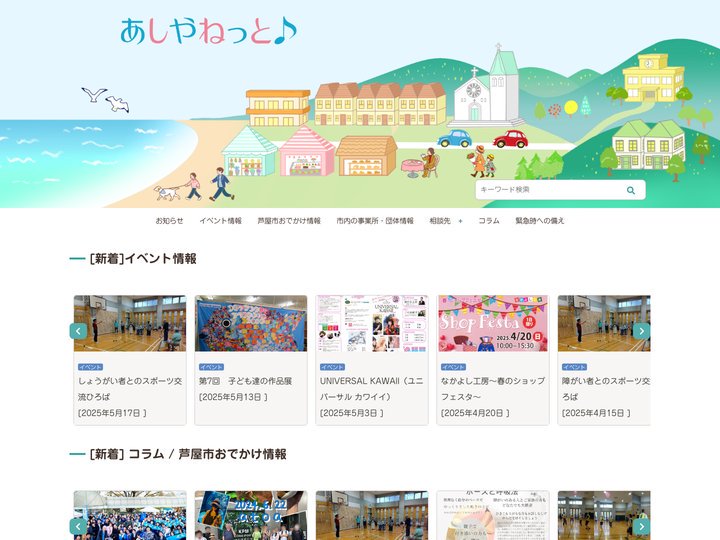
Task: Open the あしやねっと♪ site logo
Action: [x=208, y=31]
